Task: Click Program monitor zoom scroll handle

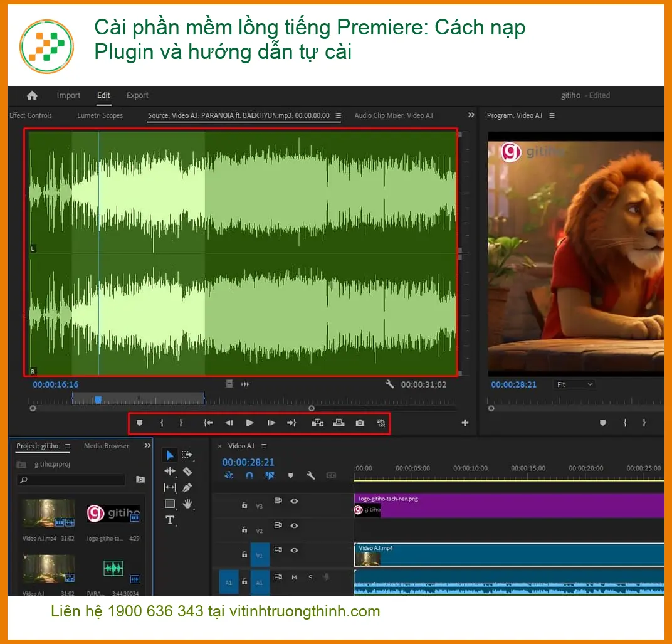Action: pyautogui.click(x=491, y=409)
